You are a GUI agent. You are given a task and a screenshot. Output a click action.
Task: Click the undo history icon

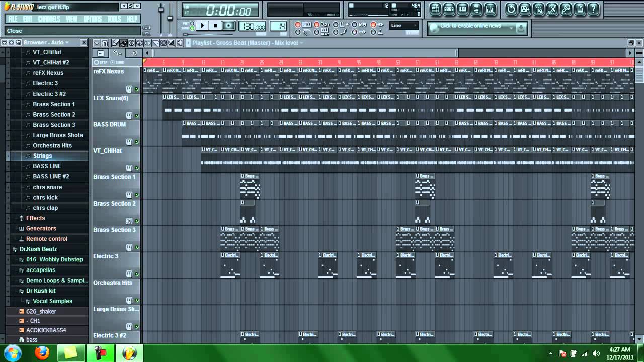(x=511, y=9)
